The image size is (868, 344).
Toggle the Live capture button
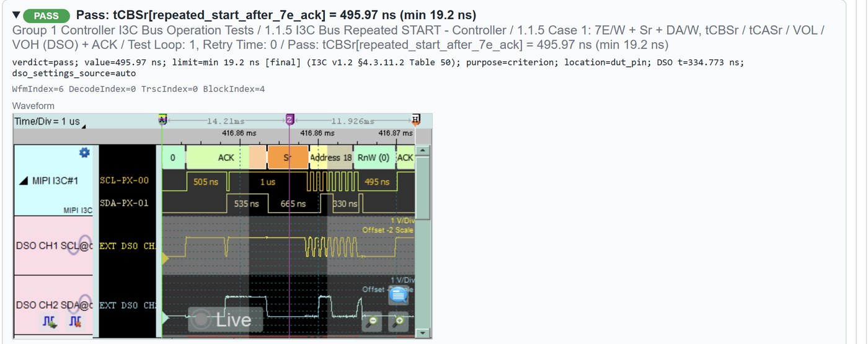[225, 320]
